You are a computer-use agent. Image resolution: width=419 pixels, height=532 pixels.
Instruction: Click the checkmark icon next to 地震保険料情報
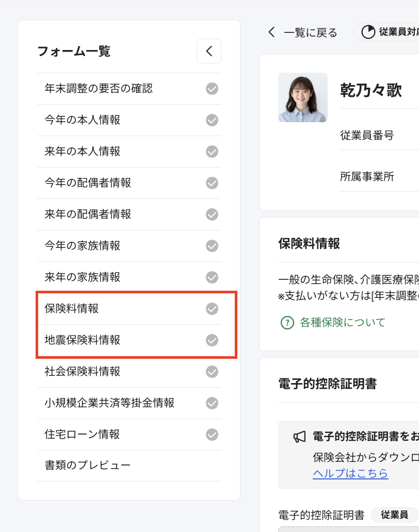point(212,340)
